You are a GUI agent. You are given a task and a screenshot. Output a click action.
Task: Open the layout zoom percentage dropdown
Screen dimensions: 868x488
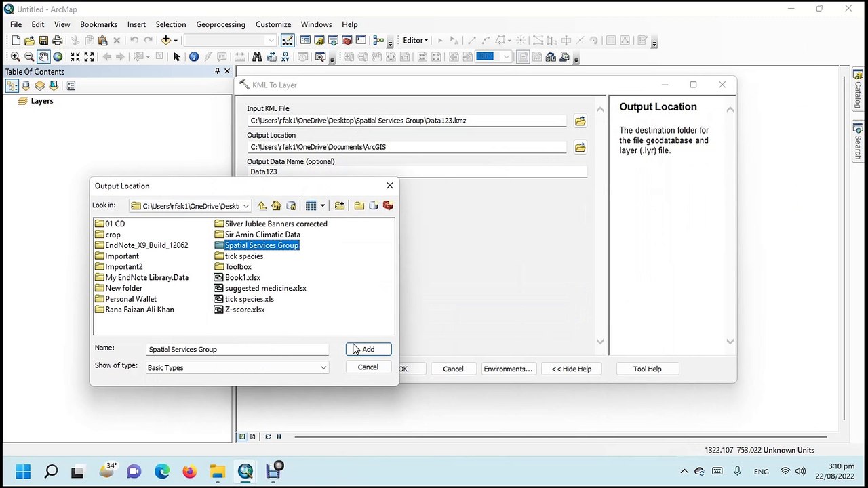506,57
